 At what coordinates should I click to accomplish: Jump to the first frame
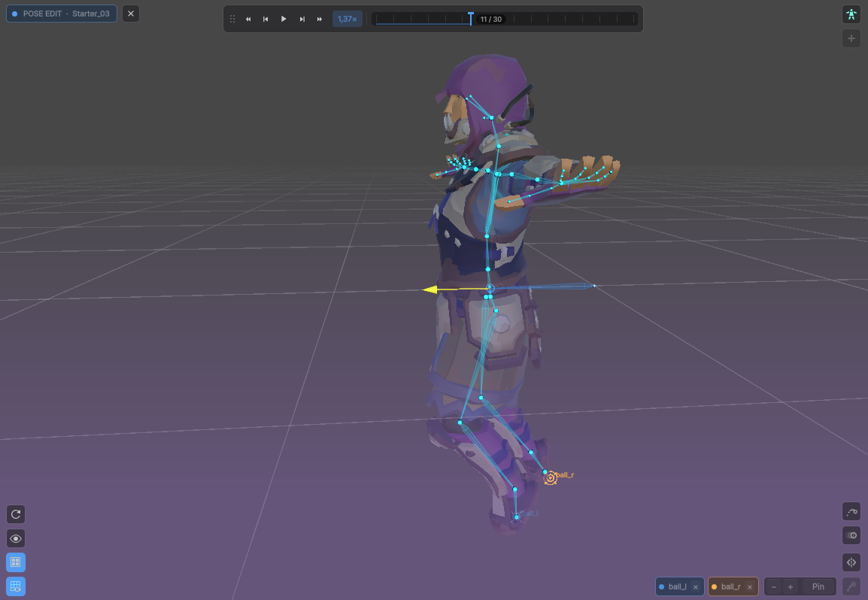(248, 19)
